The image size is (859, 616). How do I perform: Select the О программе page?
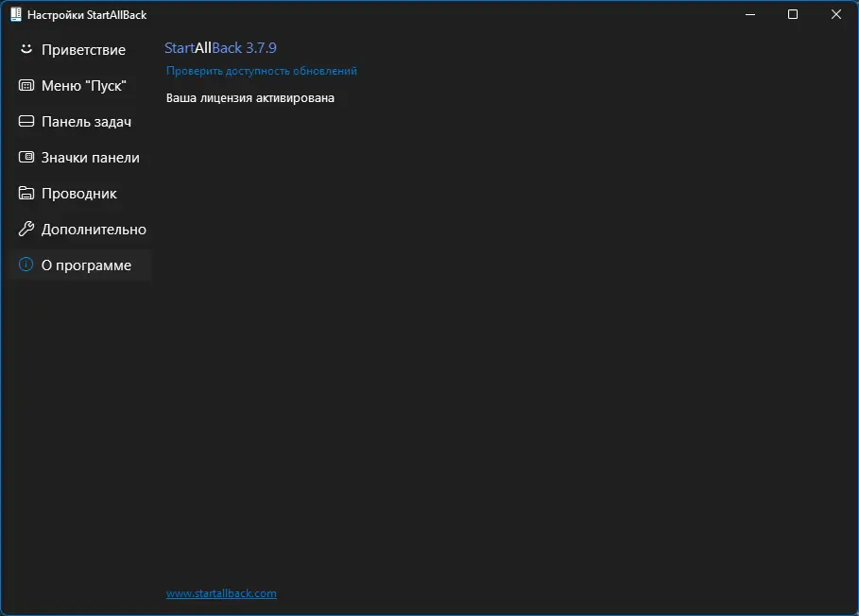[x=80, y=265]
